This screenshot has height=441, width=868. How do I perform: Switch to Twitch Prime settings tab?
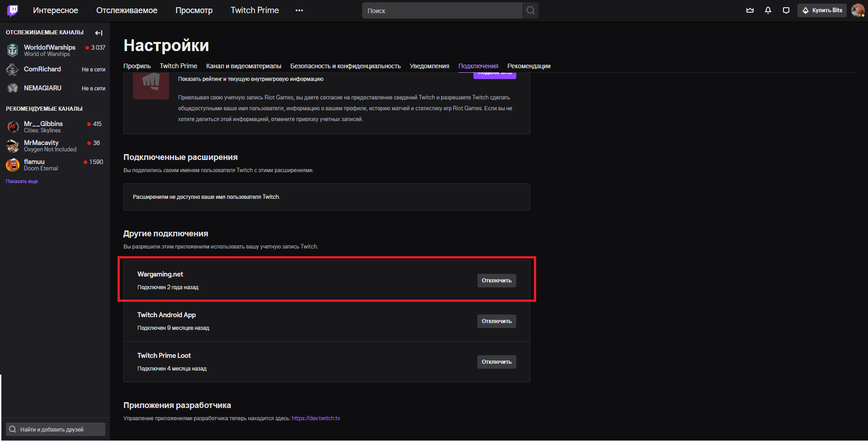tap(179, 66)
